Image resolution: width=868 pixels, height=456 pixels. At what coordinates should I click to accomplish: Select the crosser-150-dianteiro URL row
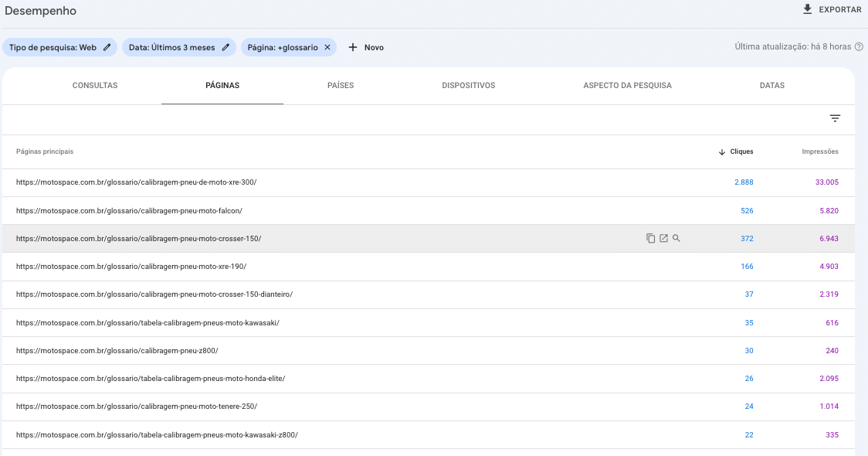point(429,294)
